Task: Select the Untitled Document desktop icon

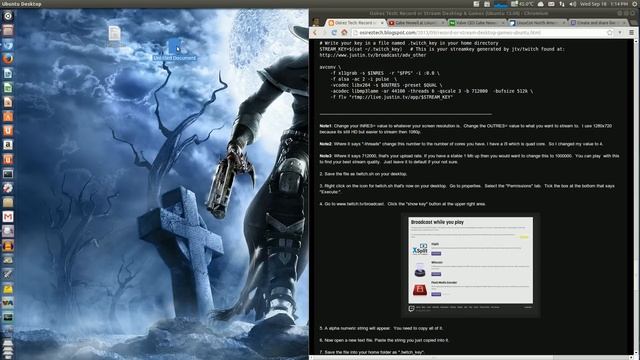Action: [x=174, y=49]
